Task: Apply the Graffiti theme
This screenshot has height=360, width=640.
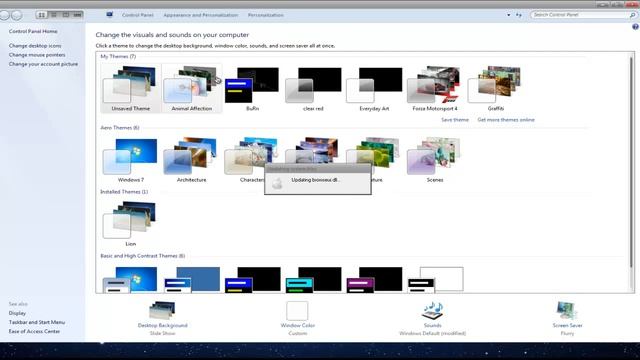Action: 496,88
